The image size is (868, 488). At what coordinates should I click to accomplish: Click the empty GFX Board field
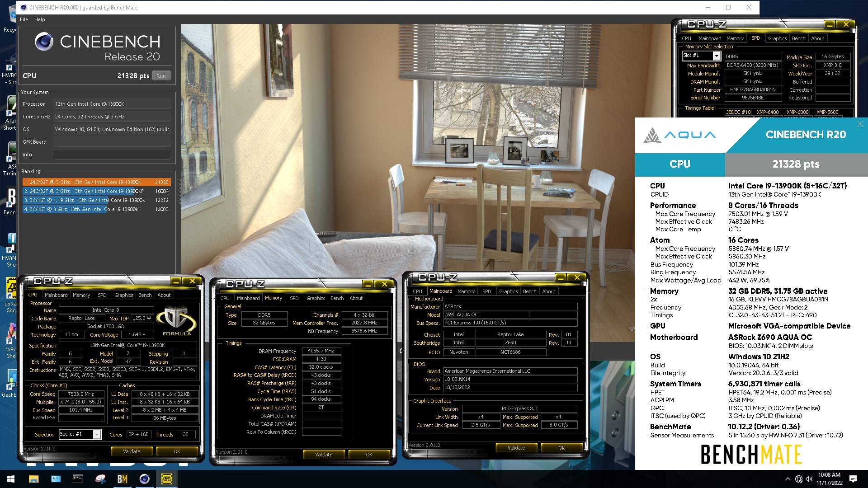pyautogui.click(x=112, y=142)
